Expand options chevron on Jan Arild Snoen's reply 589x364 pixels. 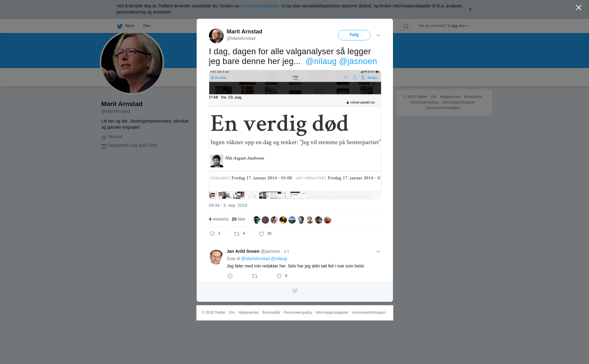pyautogui.click(x=378, y=252)
